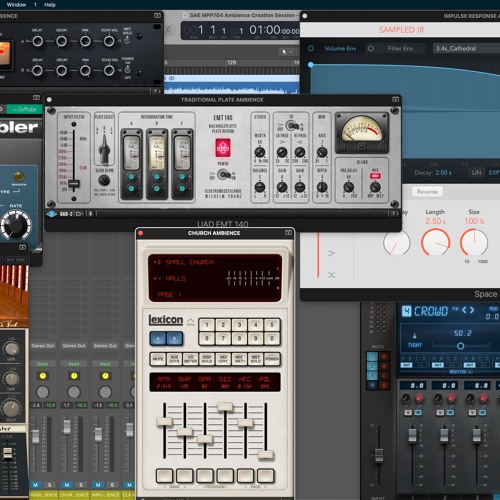500x500 pixels.
Task: Open the Church Ambience window link menu
Action: (288, 233)
